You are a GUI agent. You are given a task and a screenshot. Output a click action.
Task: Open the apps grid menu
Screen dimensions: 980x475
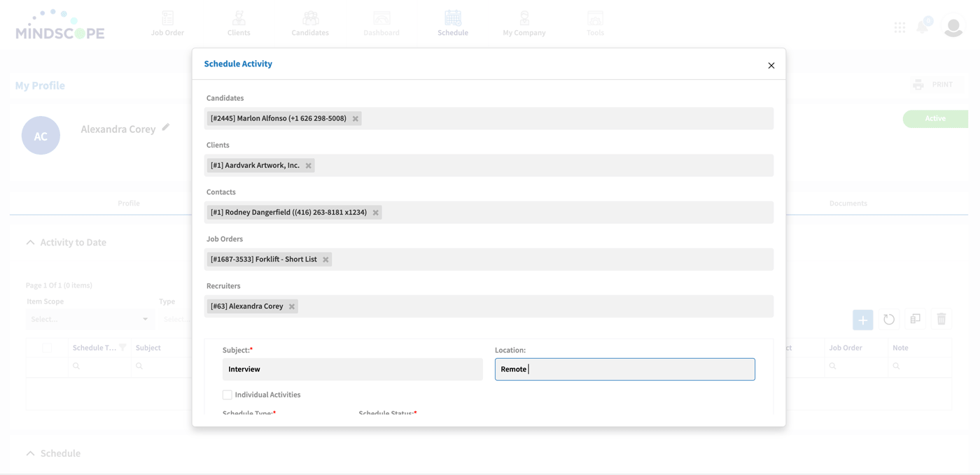pos(899,27)
